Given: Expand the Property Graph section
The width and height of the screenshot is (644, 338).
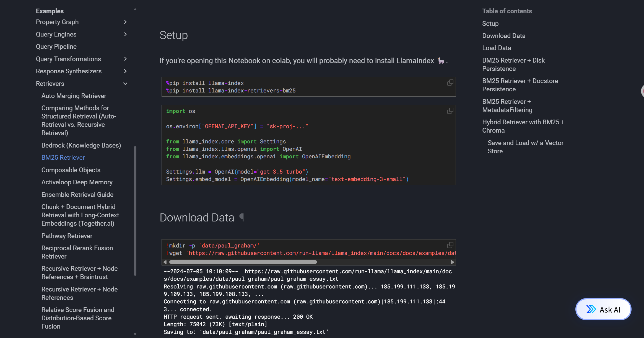Looking at the screenshot, I should click(x=125, y=22).
